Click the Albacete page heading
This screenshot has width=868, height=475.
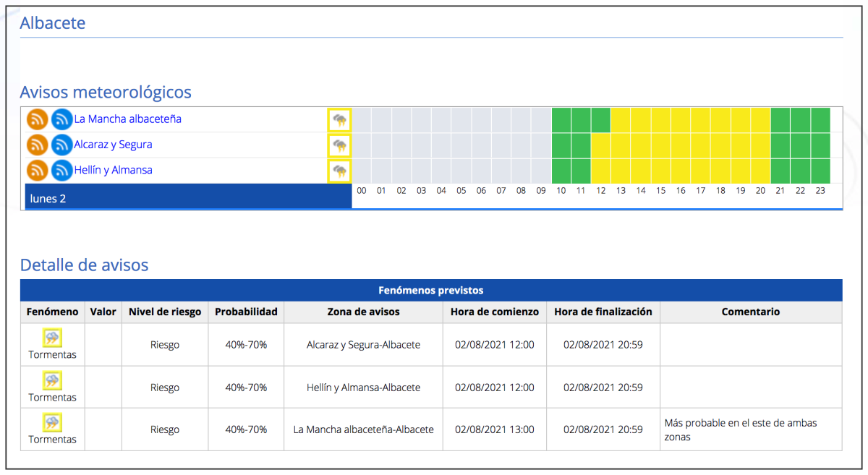coord(53,23)
